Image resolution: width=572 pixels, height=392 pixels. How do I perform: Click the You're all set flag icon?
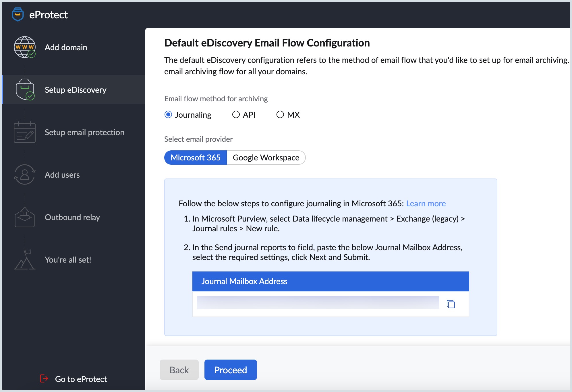point(25,259)
